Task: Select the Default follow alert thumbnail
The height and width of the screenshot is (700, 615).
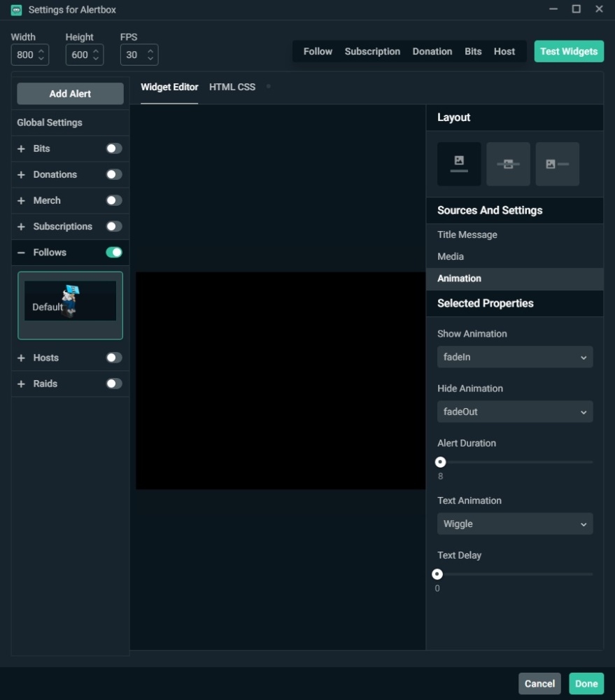Action: click(x=70, y=305)
